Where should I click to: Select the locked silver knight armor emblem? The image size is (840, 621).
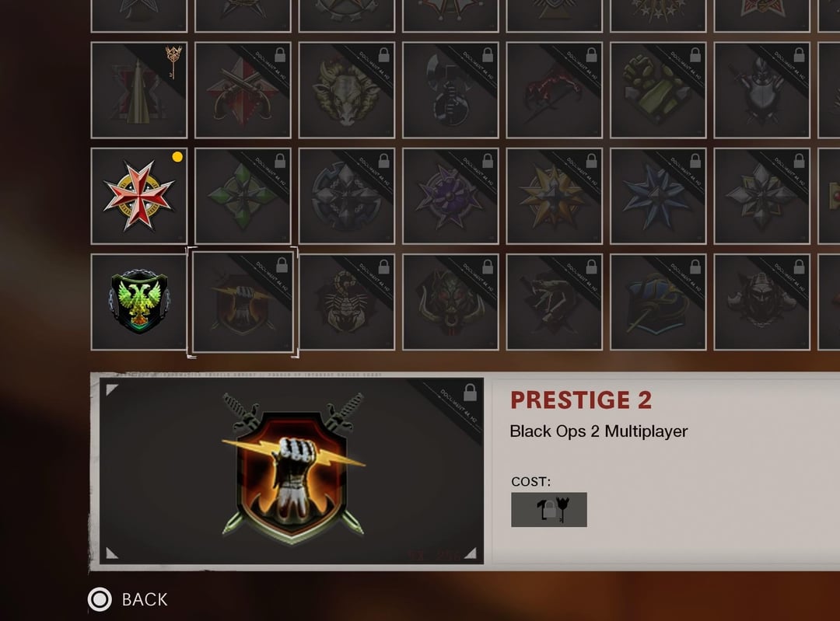(762, 90)
